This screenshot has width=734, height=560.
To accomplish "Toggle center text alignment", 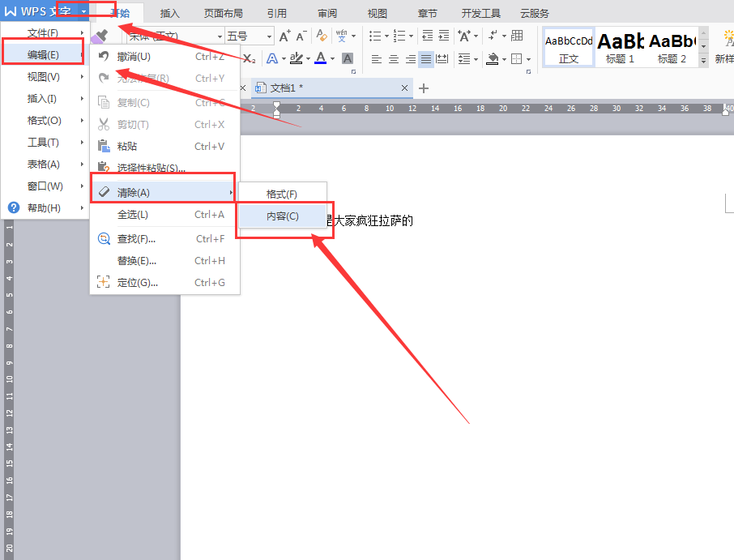I will point(395,59).
